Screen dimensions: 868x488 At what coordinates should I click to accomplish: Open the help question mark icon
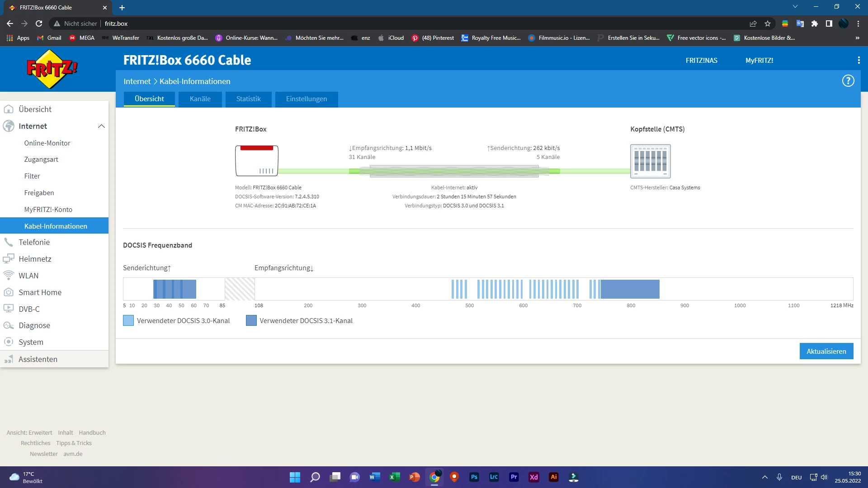click(x=848, y=81)
